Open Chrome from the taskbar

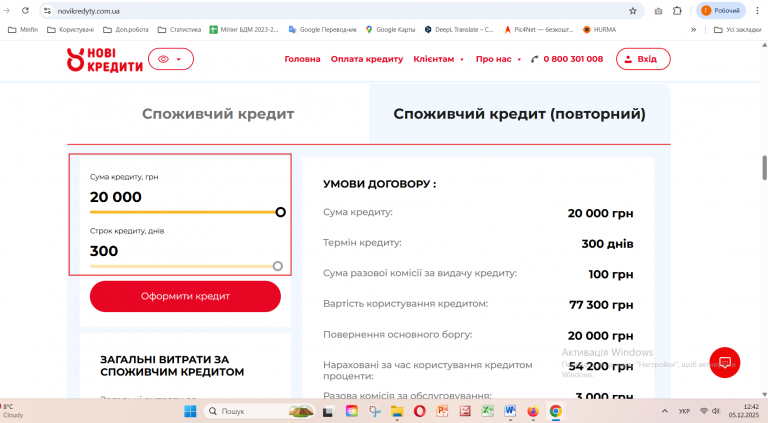click(555, 411)
